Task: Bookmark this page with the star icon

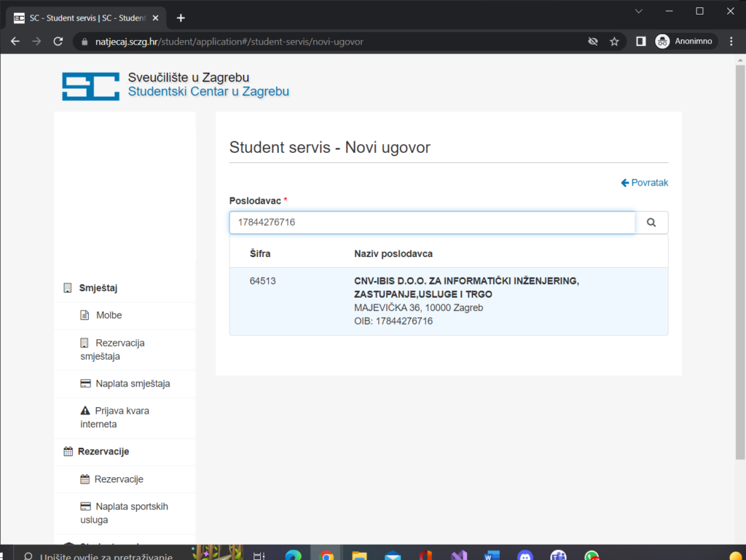Action: point(614,42)
